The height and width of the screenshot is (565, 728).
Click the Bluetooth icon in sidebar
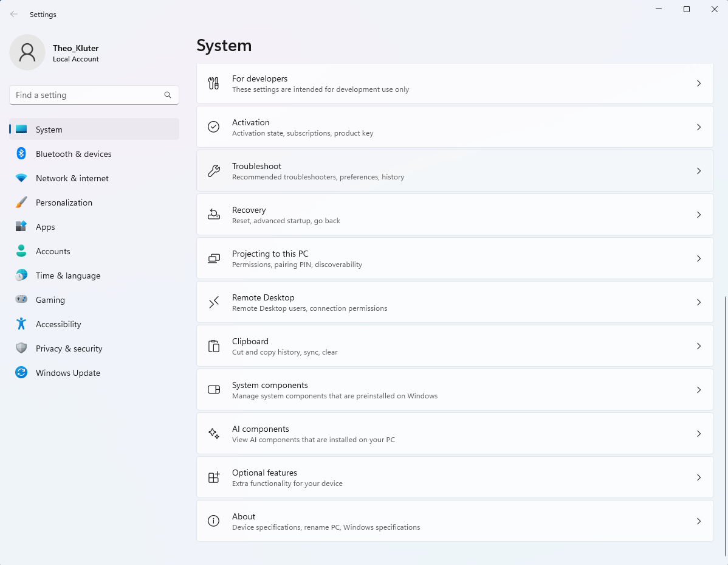[21, 153]
